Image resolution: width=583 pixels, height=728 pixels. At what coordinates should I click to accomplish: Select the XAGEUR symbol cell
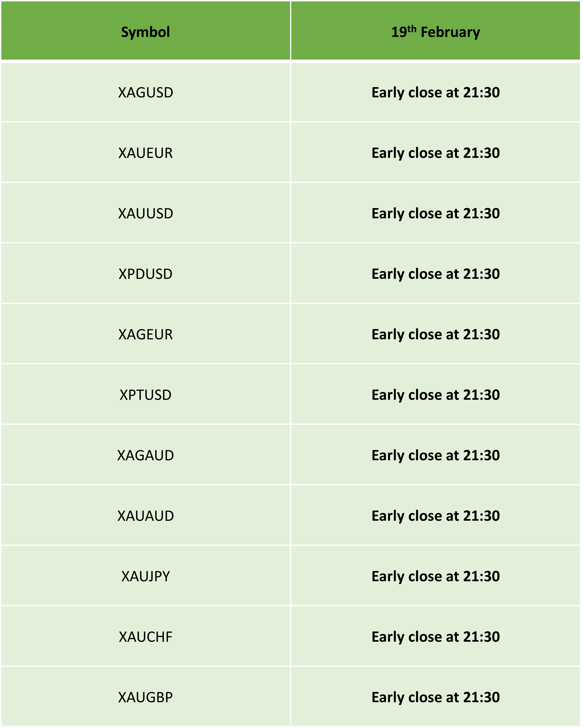(145, 334)
